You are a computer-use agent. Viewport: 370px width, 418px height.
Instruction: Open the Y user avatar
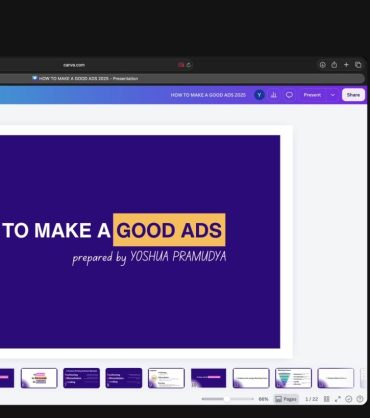click(259, 95)
